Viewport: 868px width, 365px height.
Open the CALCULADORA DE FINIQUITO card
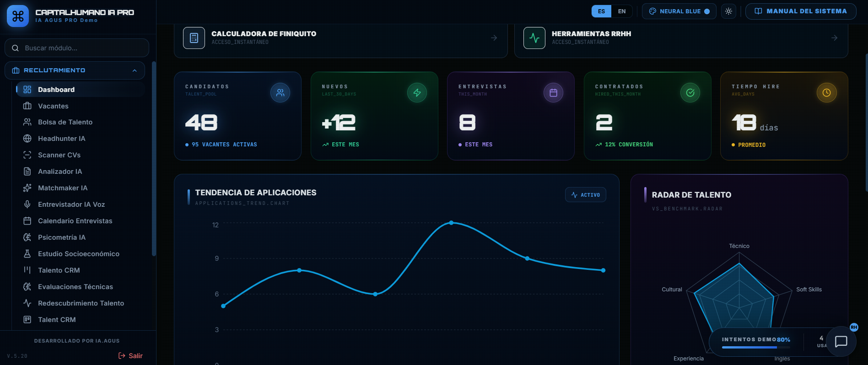click(341, 39)
